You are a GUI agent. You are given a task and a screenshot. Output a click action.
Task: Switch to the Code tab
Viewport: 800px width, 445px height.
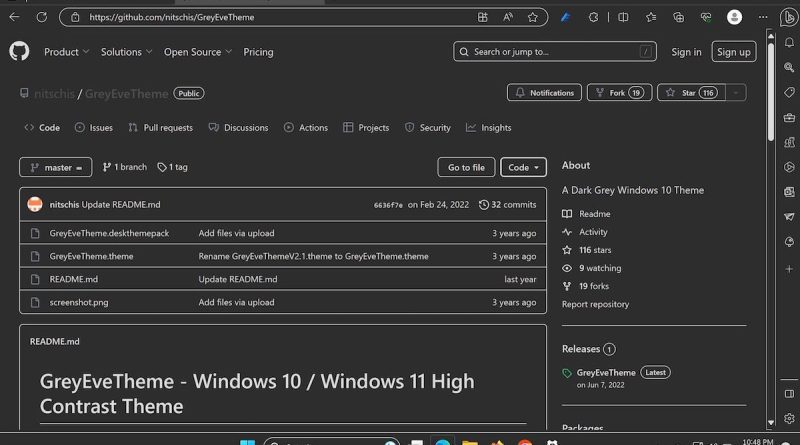[x=42, y=128]
